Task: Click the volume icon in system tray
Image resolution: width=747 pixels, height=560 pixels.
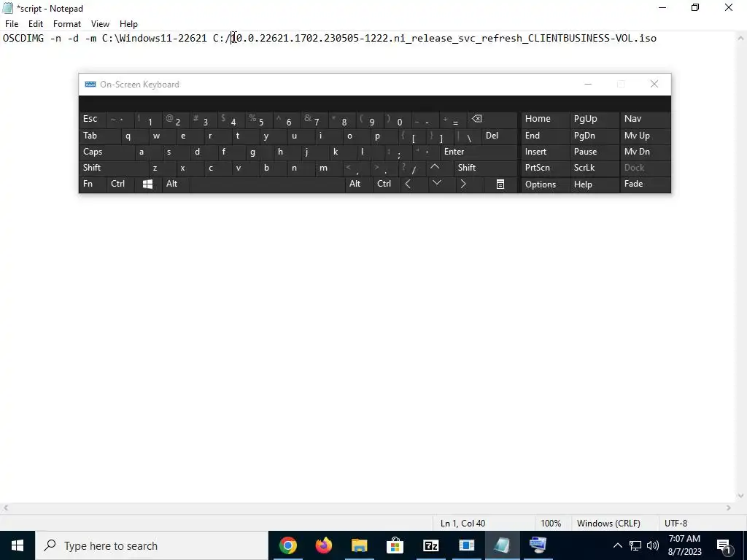Action: coord(653,545)
